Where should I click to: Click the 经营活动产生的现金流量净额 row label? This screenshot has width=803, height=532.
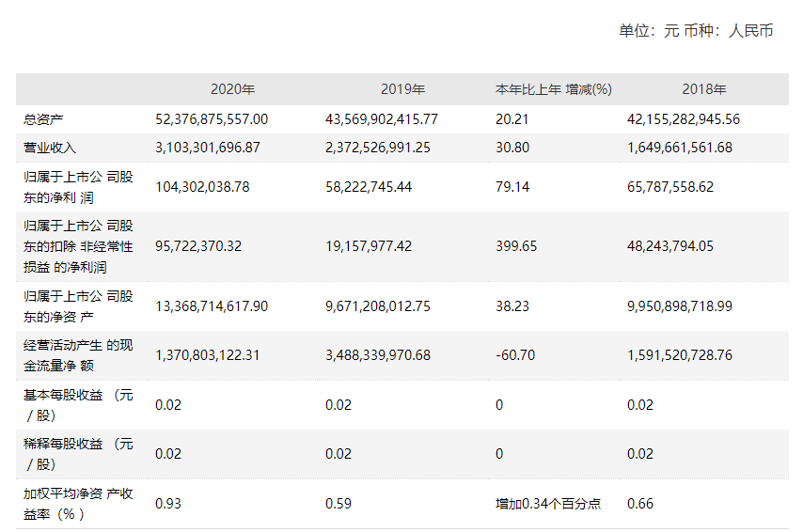tap(78, 355)
